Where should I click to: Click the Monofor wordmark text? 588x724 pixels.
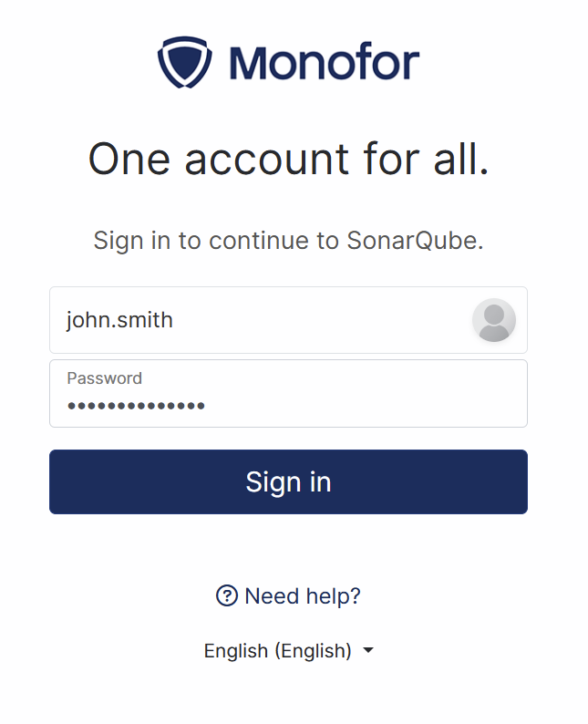[x=324, y=63]
